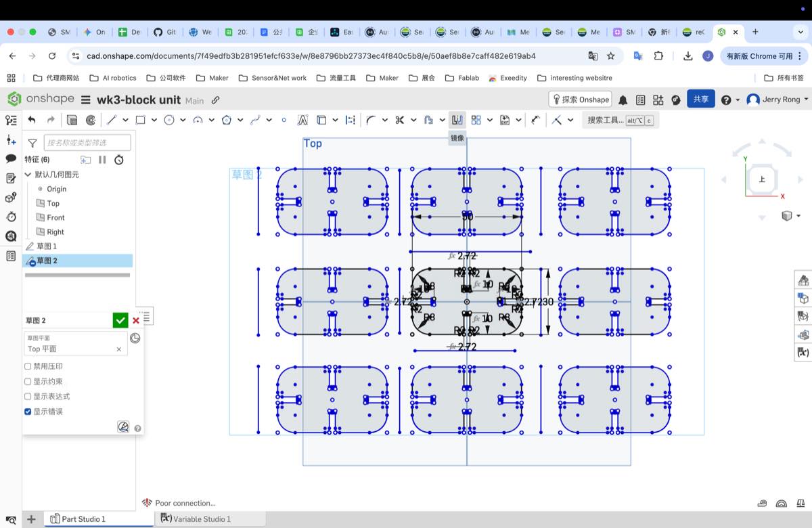Cancel 草图 2 with red X
This screenshot has height=528, width=812.
click(136, 320)
